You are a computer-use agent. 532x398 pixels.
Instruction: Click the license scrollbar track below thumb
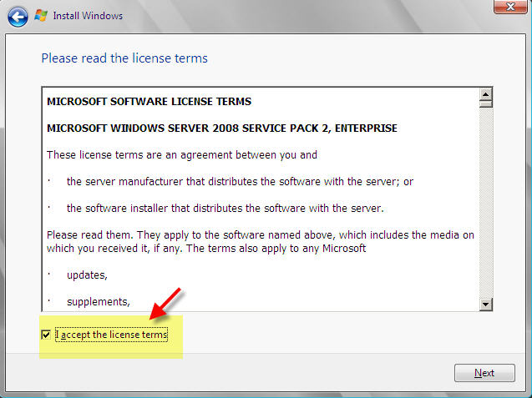point(486,203)
